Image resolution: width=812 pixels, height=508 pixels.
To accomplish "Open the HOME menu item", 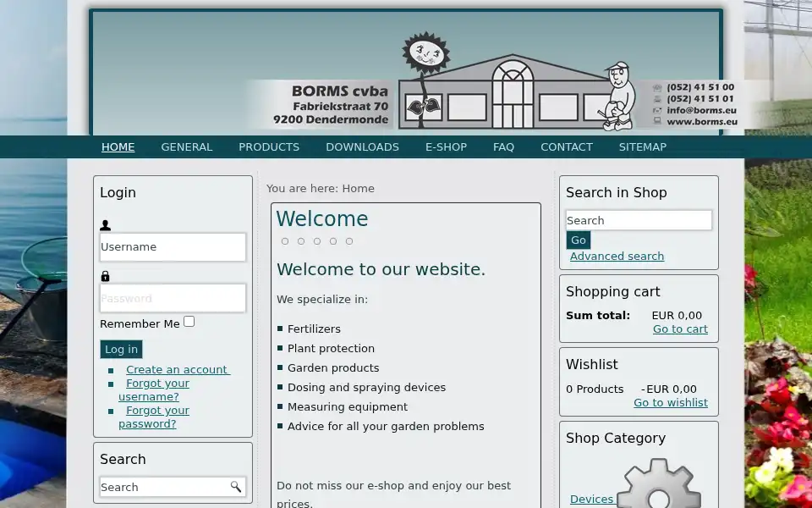I will 118,147.
